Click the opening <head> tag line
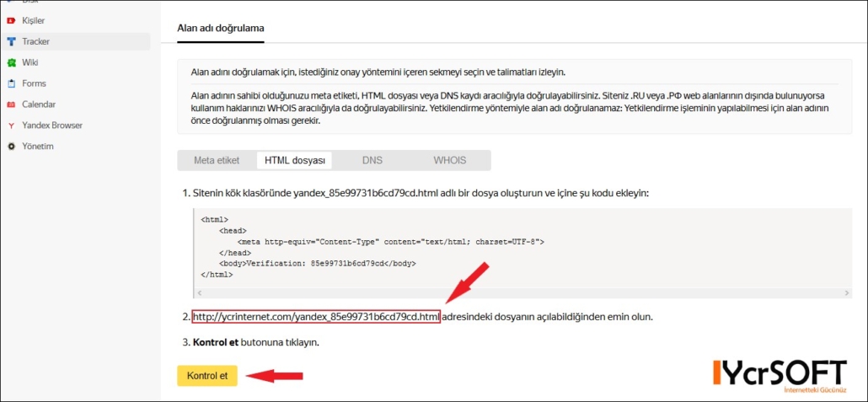The width and height of the screenshot is (868, 402). tap(233, 231)
